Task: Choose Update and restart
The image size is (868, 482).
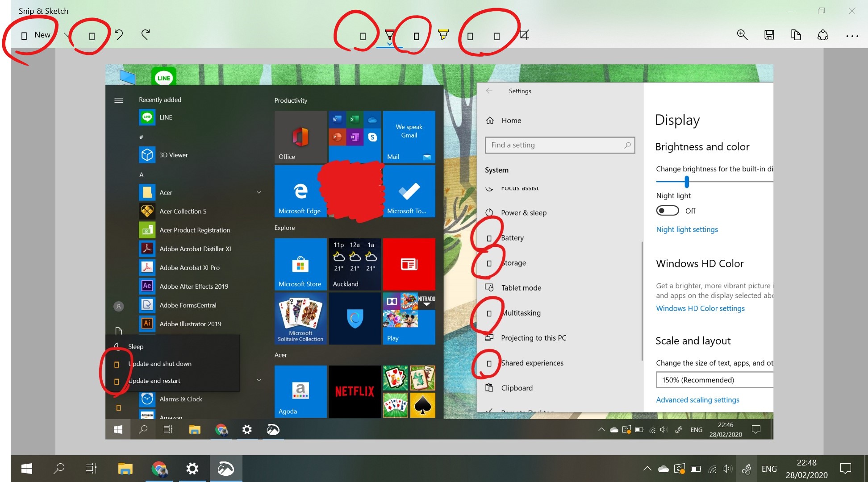Action: 172,381
